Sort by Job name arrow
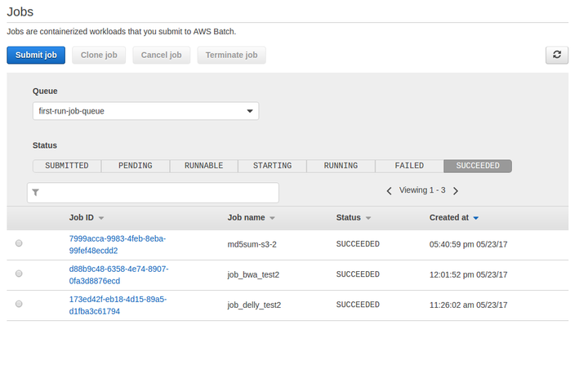This screenshot has height=365, width=588. coord(272,218)
